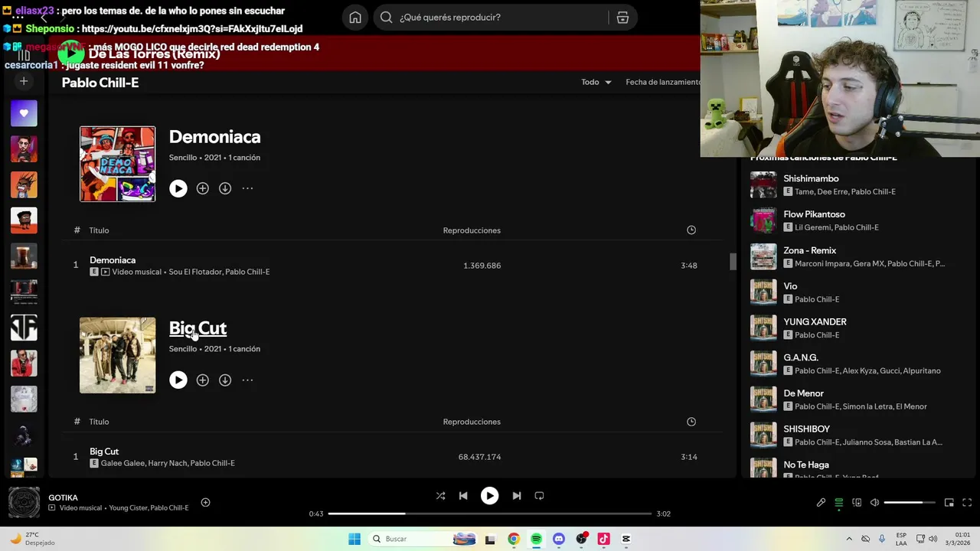The width and height of the screenshot is (980, 551).
Task: Open connect to a device
Action: [857, 503]
